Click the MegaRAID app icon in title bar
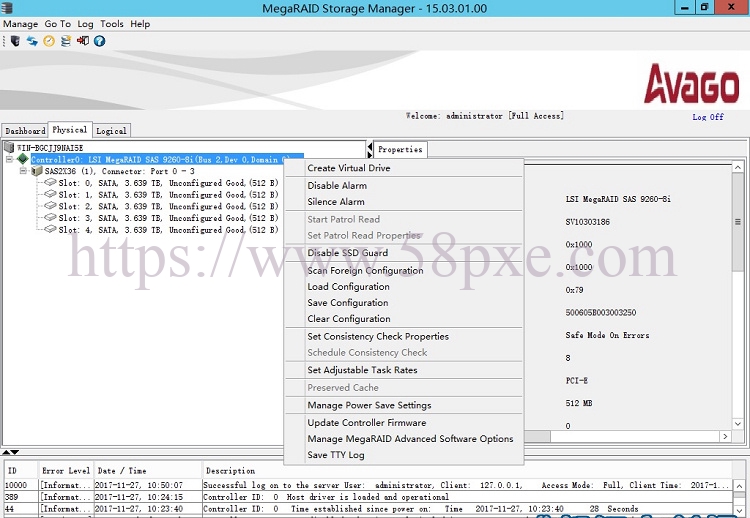750x518 pixels. 7,8
